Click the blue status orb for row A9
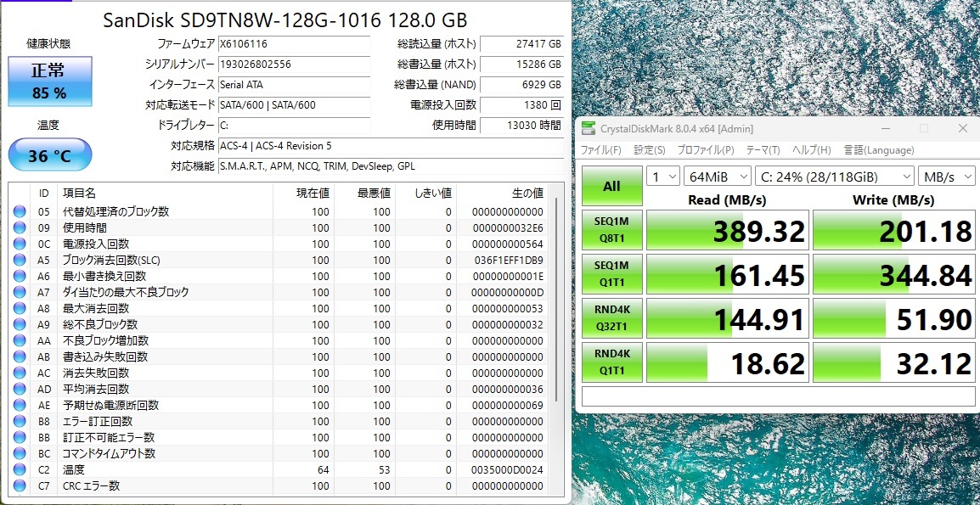Image resolution: width=980 pixels, height=505 pixels. (x=20, y=324)
